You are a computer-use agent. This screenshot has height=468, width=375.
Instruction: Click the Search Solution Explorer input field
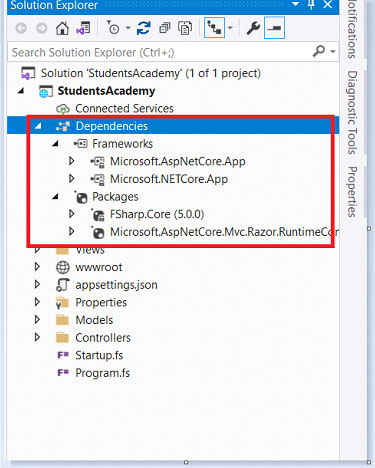pyautogui.click(x=160, y=52)
